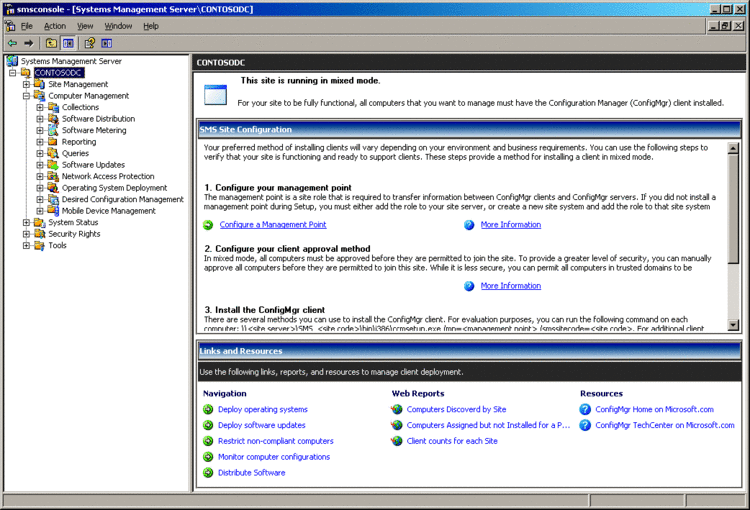Screen dimensions: 750x510
Task: Expand the Site Management tree node
Action: [27, 84]
